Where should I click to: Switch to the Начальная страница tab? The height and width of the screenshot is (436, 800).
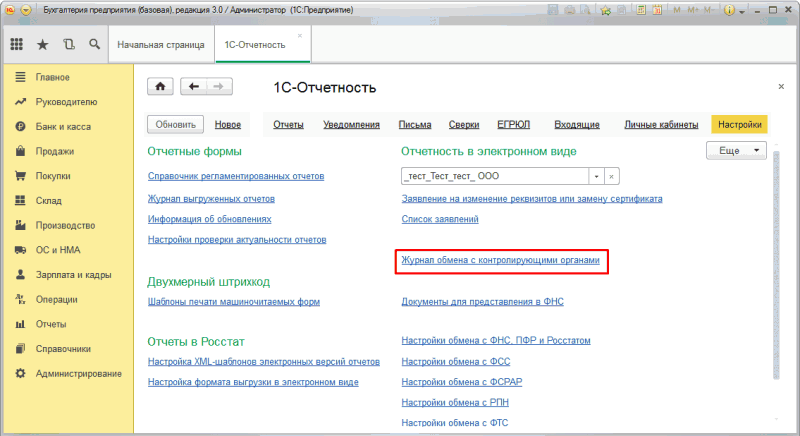[160, 45]
